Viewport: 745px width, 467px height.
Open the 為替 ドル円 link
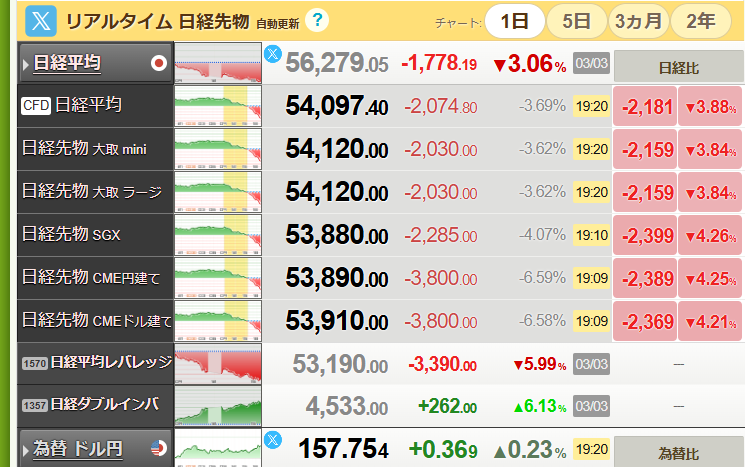[77, 448]
